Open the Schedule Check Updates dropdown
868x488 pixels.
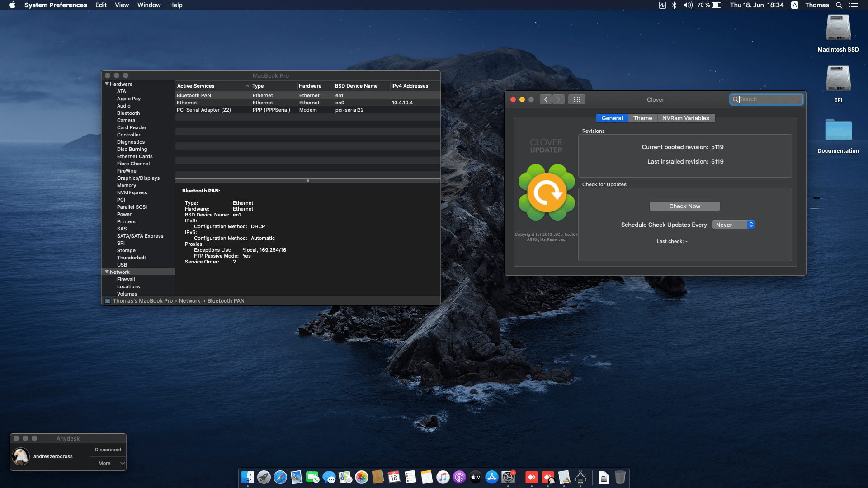tap(733, 225)
